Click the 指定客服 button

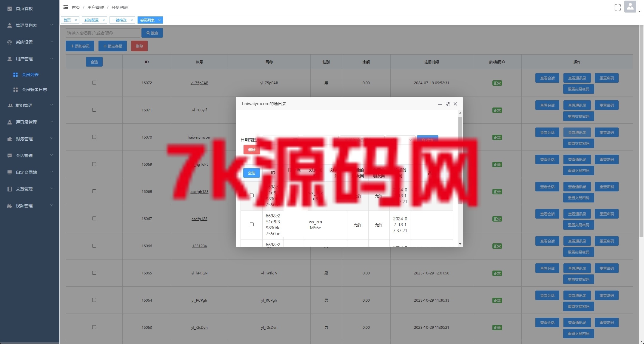tap(113, 46)
